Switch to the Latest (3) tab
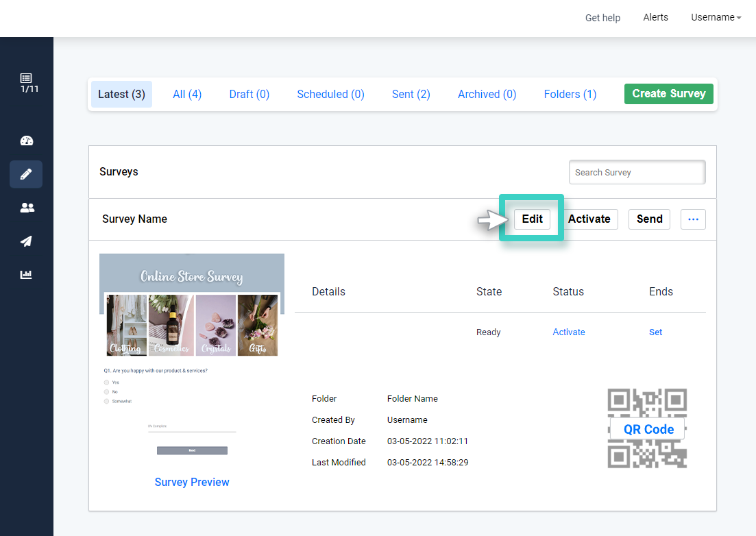The height and width of the screenshot is (536, 756). pyautogui.click(x=121, y=94)
